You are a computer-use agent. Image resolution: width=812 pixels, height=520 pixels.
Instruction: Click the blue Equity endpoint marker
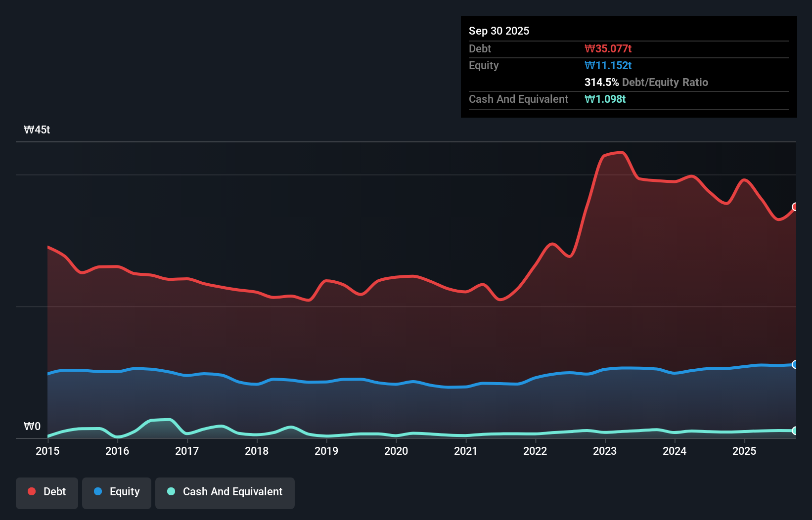click(795, 364)
